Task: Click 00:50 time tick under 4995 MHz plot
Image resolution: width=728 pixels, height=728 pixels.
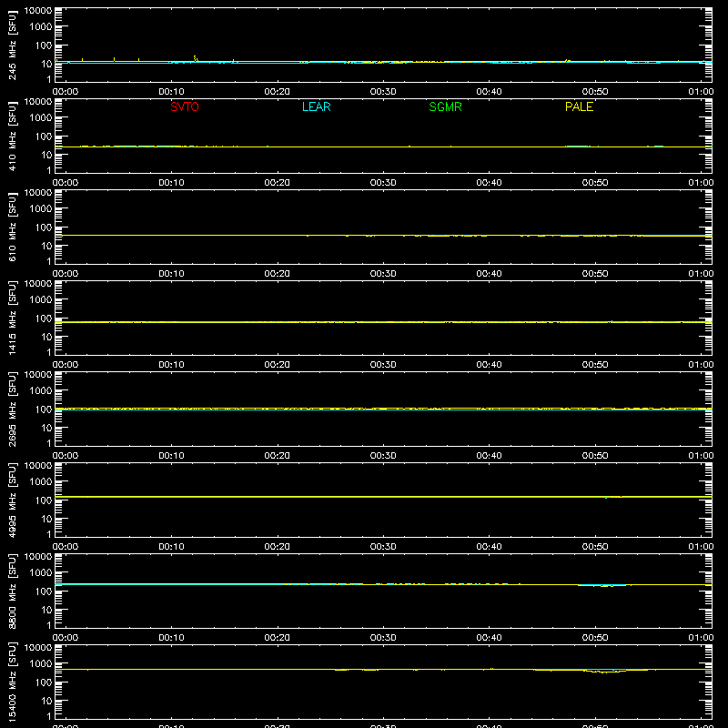Action: pos(595,547)
